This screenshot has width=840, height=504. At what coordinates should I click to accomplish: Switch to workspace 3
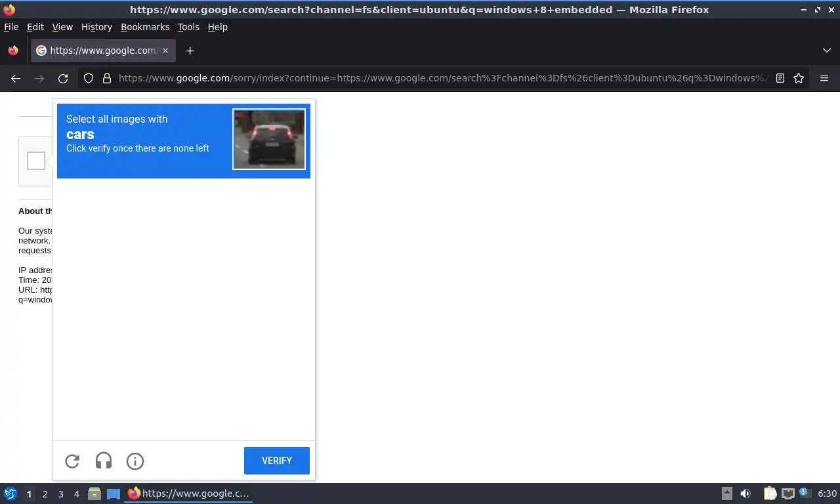coord(60,494)
